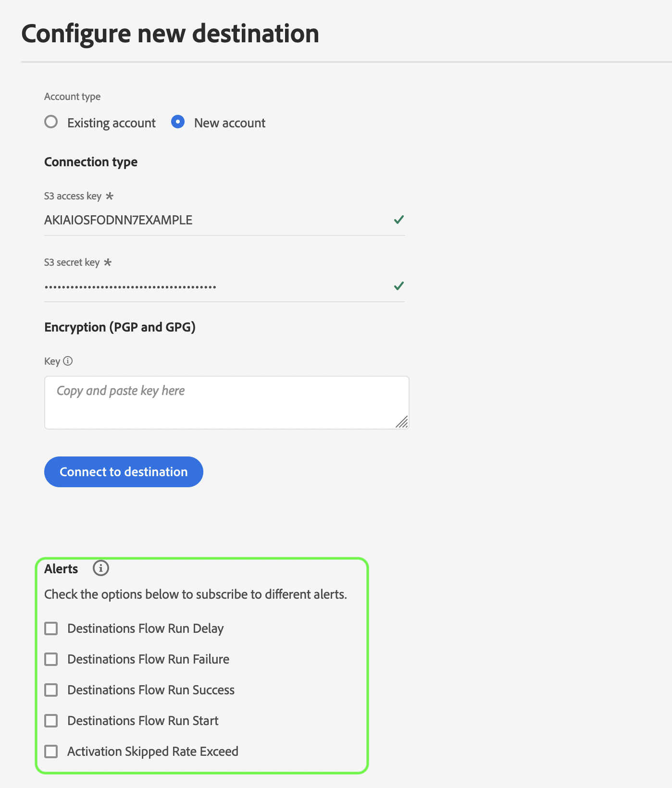
Task: Tick Destinations Flow Run Start checkbox
Action: tap(51, 721)
